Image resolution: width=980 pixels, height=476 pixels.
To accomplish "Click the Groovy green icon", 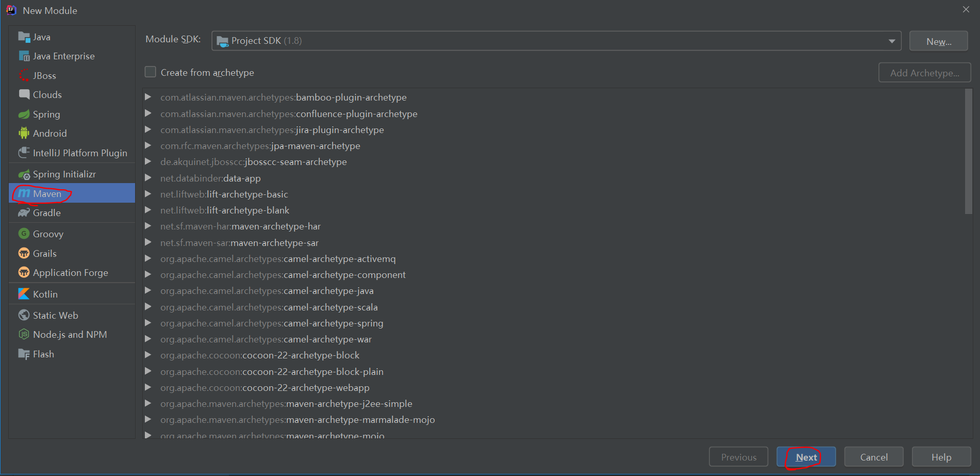I will click(x=24, y=234).
